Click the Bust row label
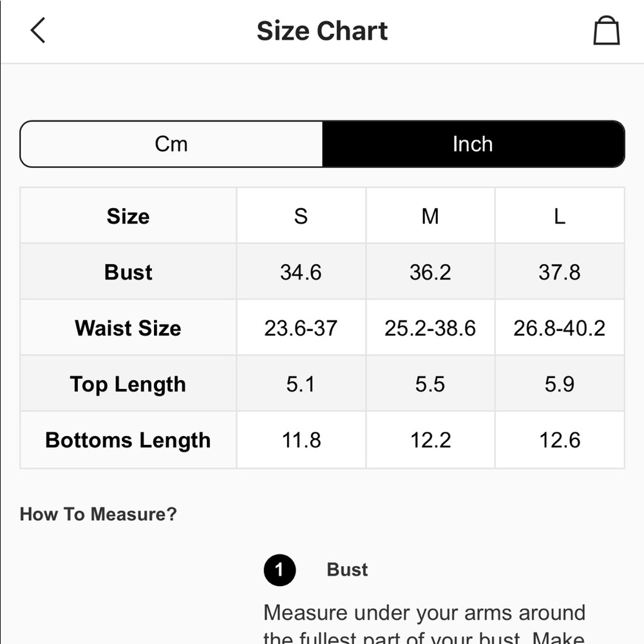 tap(128, 272)
